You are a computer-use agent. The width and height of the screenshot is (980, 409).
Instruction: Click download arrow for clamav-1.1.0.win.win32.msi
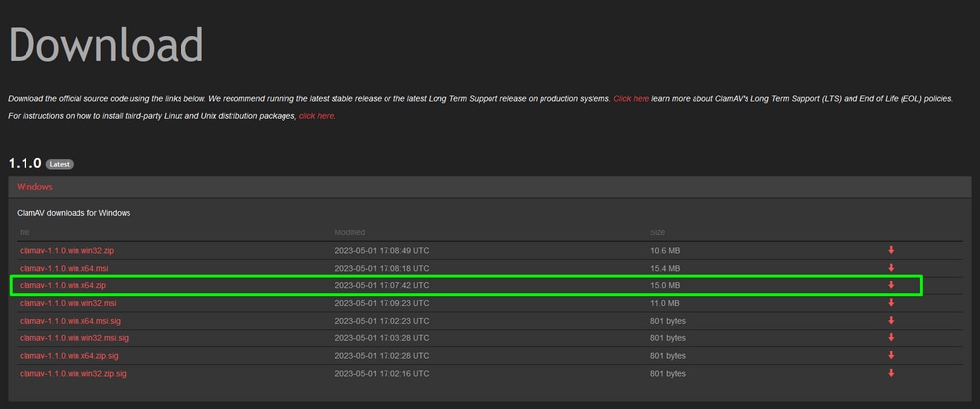tap(891, 303)
